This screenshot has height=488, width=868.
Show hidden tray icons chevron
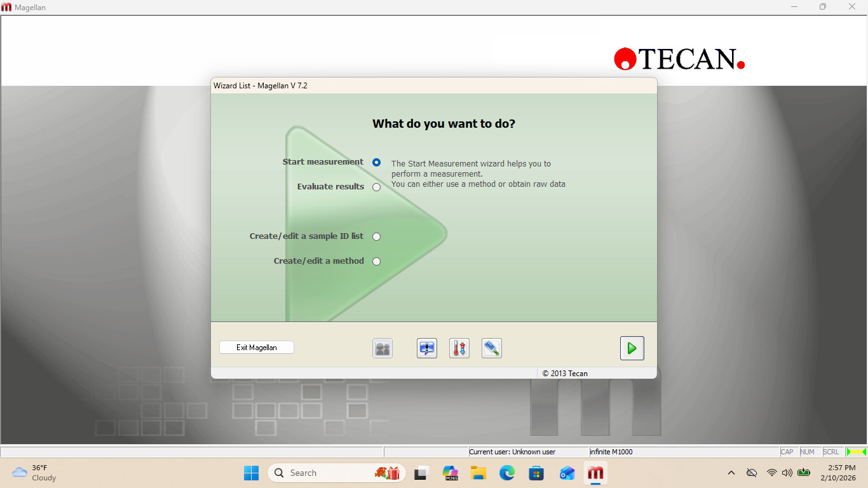pyautogui.click(x=731, y=473)
